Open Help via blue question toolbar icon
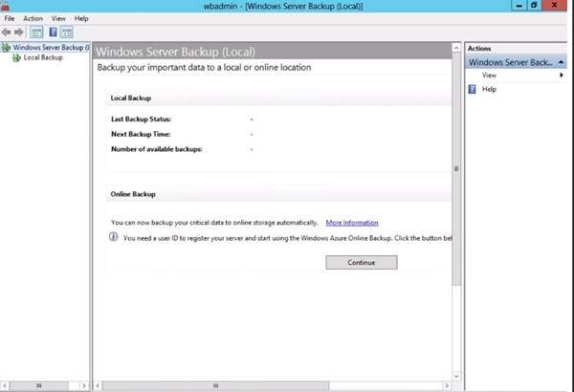The width and height of the screenshot is (574, 392). (53, 33)
